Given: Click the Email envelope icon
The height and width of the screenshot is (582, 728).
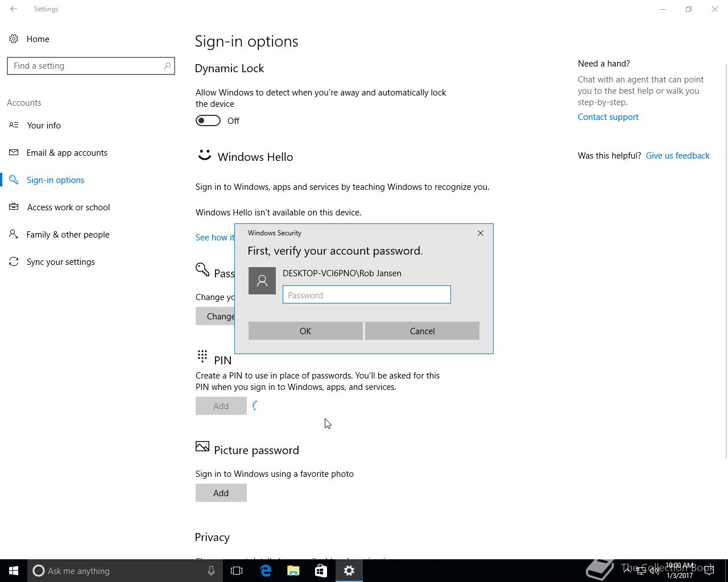Looking at the screenshot, I should point(14,152).
